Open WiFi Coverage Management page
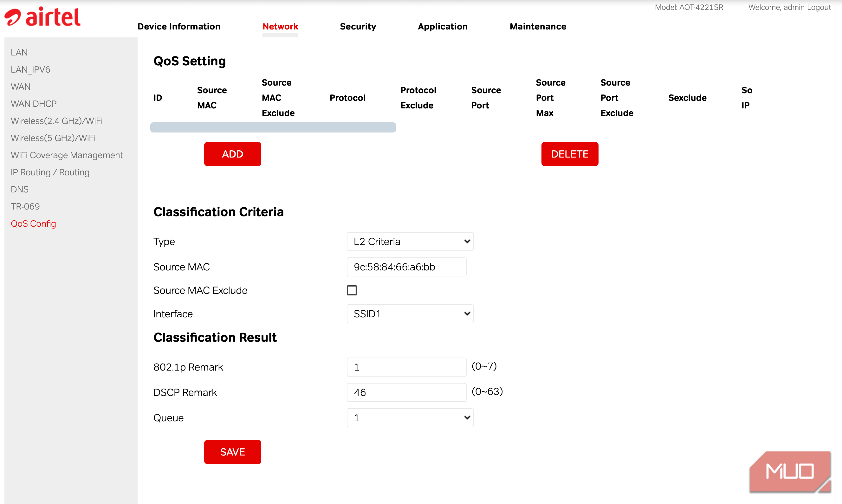The image size is (842, 504). pos(67,155)
